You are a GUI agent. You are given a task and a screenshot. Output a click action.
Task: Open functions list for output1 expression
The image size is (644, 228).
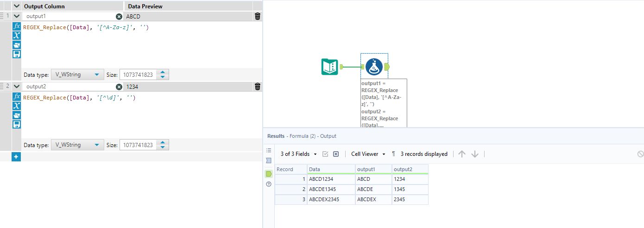point(17,26)
